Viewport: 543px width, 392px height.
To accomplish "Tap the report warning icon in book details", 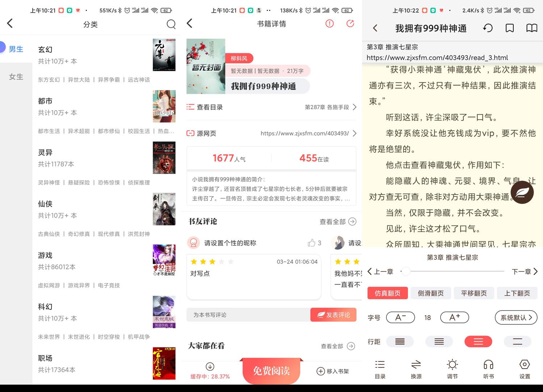I will [329, 24].
